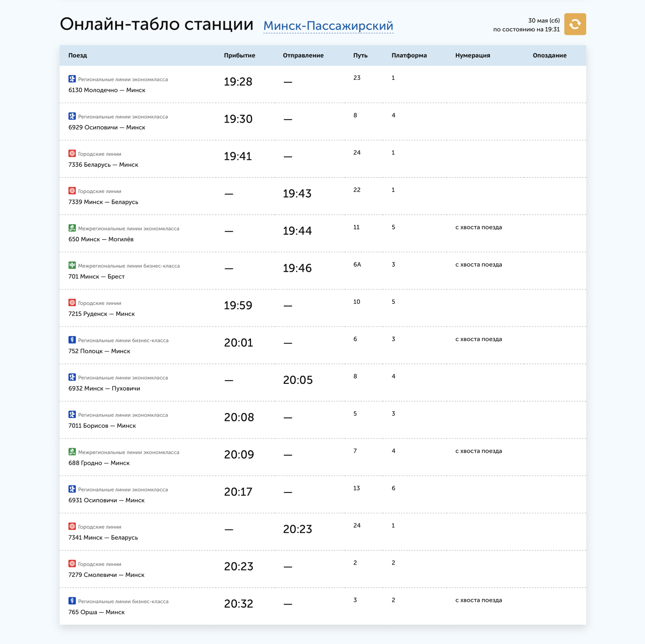645x644 pixels.
Task: Click the business-class icon for 701 Минск — Брест
Action: tap(72, 265)
